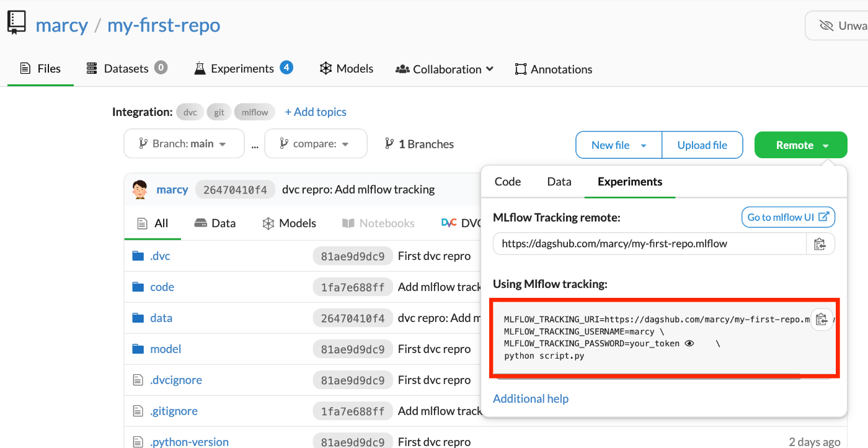Open commit 26470410f4 on data row
The height and width of the screenshot is (448, 868).
353,318
